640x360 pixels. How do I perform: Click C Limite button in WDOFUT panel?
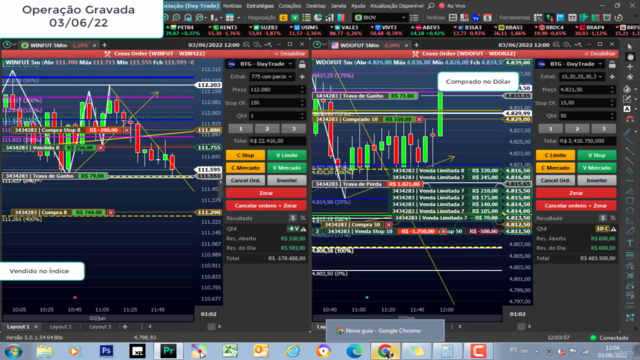pos(556,155)
